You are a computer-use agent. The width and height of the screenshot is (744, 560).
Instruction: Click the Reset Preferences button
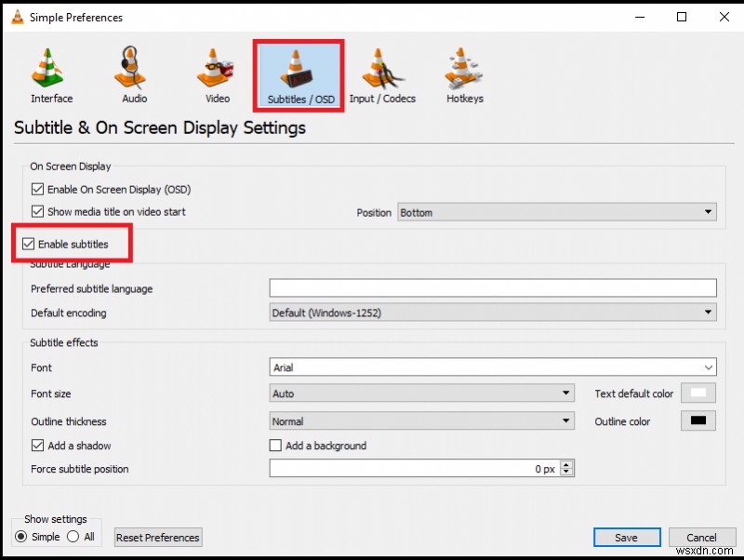click(158, 538)
